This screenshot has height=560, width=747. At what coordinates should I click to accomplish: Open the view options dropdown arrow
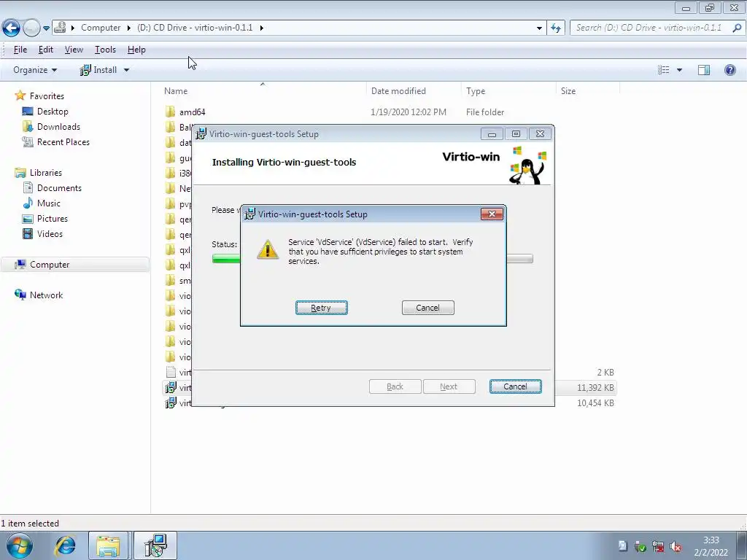[679, 70]
